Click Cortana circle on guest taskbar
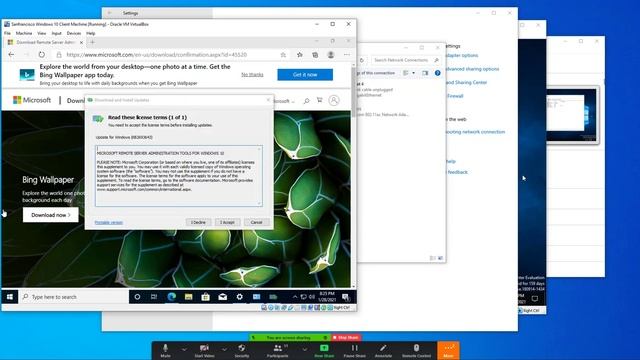This screenshot has width=640, height=360. (x=137, y=297)
